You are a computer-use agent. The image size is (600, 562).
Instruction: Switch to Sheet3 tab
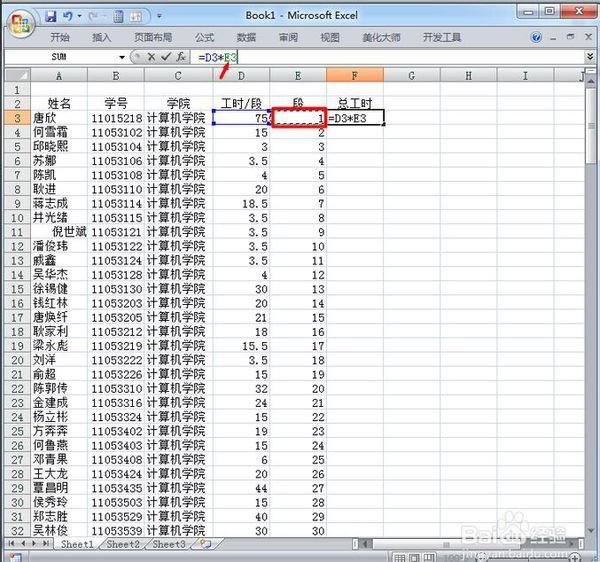coord(169,544)
